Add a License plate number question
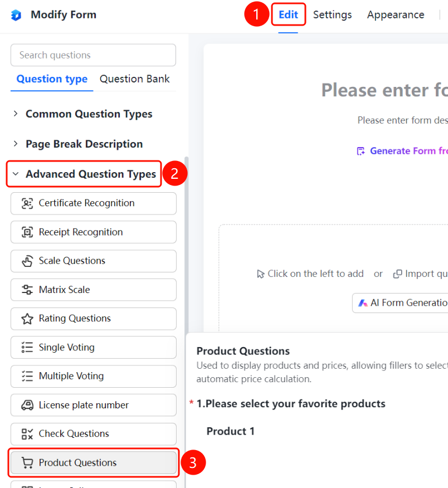Screen dimensions: 448x488 (94, 405)
